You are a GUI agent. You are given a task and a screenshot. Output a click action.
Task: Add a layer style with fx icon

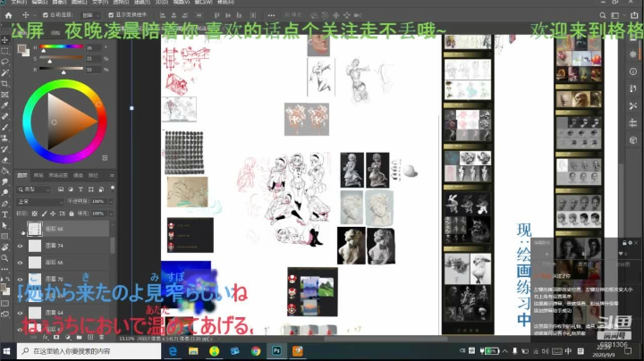[46, 337]
